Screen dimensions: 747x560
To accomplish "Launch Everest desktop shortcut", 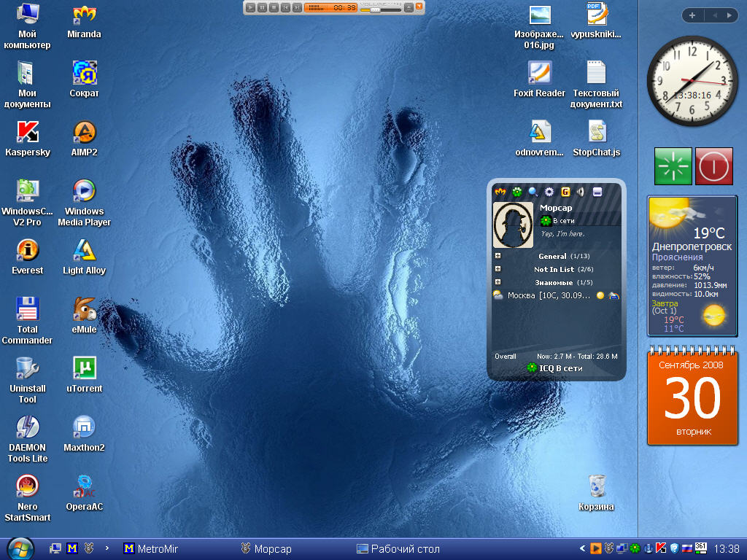I will click(27, 257).
